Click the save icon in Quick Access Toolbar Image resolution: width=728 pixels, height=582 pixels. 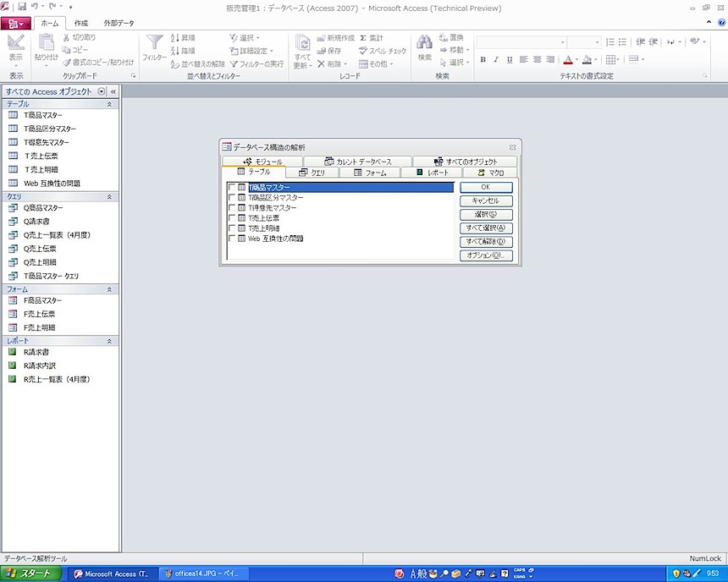pyautogui.click(x=22, y=7)
